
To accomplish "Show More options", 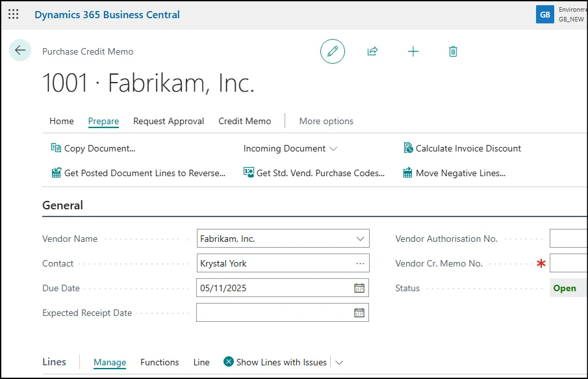I will point(326,121).
